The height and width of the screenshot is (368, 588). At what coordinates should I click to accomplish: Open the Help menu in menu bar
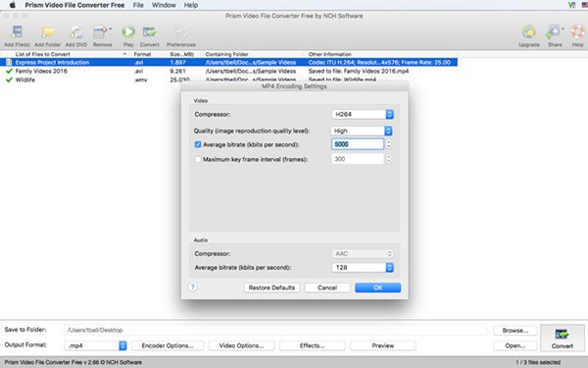(x=191, y=5)
